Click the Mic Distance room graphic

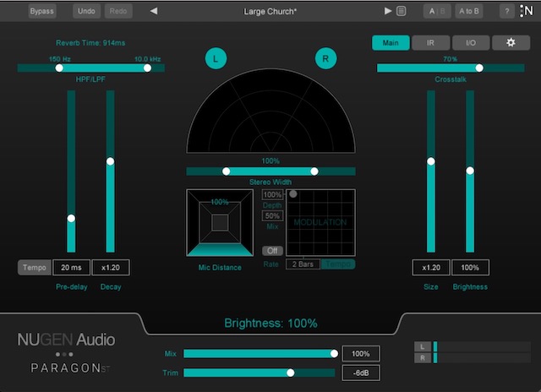219,223
